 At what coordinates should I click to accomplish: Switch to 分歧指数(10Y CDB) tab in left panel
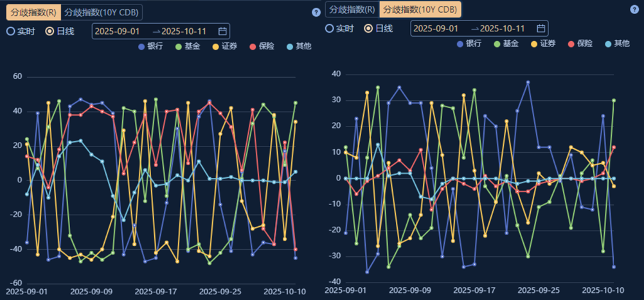pos(102,12)
